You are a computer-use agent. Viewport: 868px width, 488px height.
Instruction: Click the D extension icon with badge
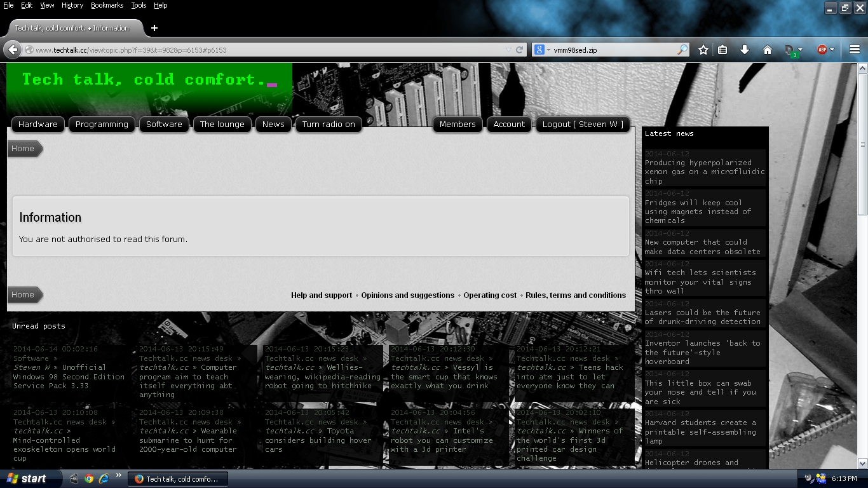(x=790, y=50)
